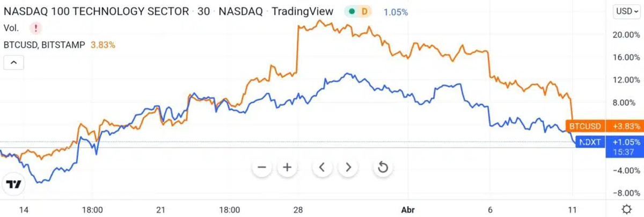This screenshot has width=644, height=217.
Task: Click the NASDAQ 100 TECHNOLOGY SECTOR title
Action: (x=96, y=11)
